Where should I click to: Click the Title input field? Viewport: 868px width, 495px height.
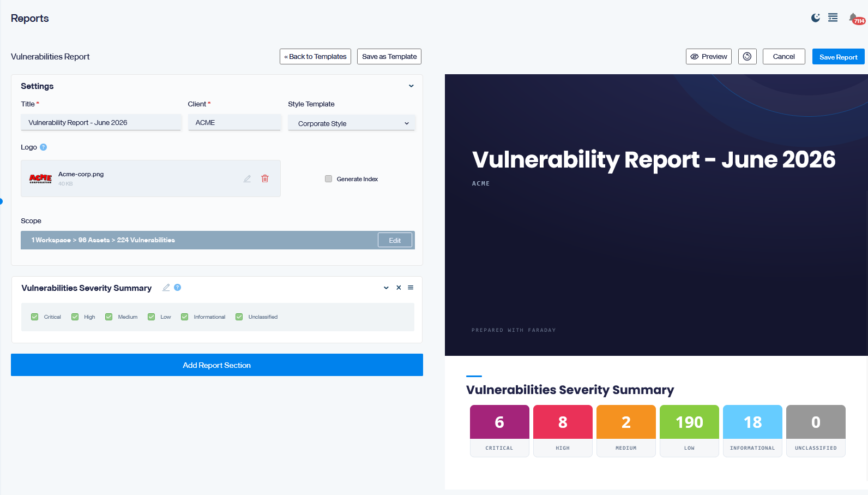(x=101, y=123)
